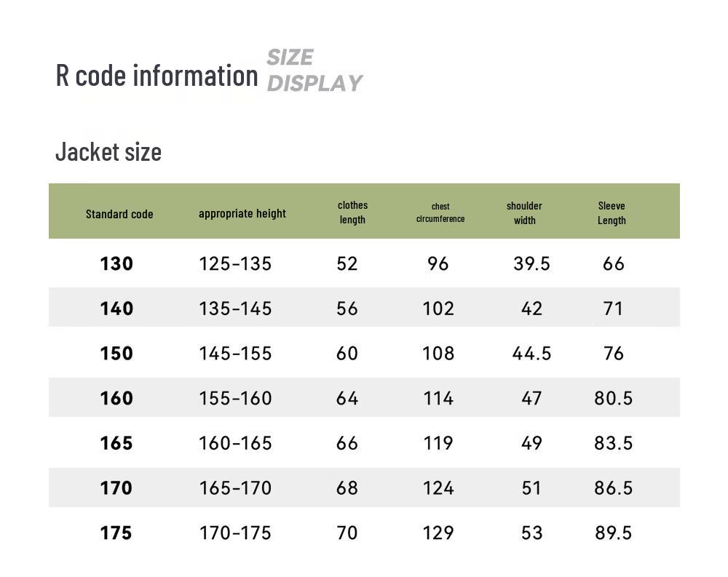Select standard code 170 in the table
This screenshot has width=728, height=577.
coord(116,488)
